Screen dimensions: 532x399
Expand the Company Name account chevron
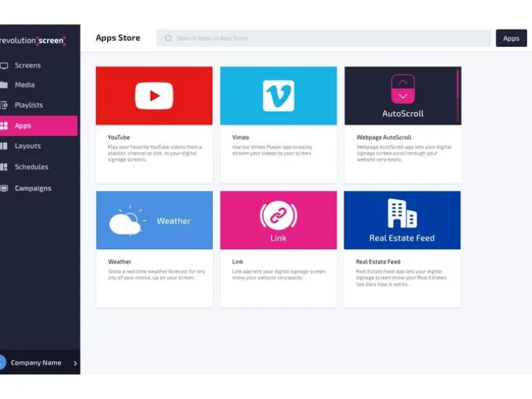tap(75, 363)
